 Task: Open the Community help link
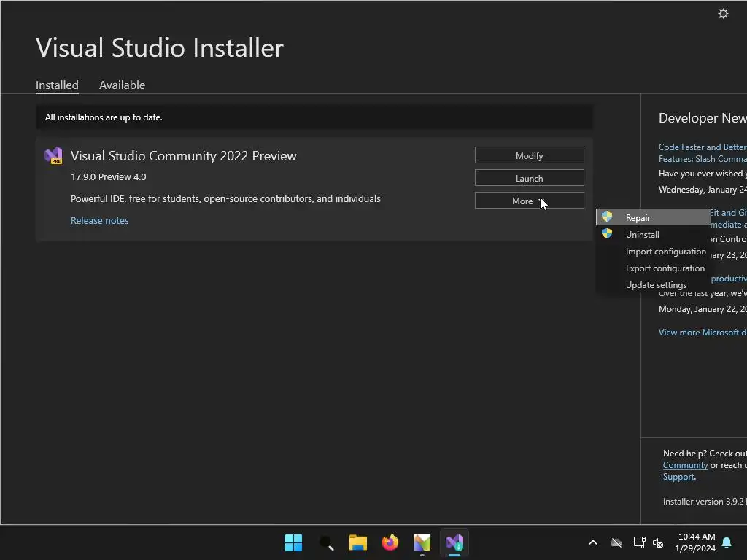click(685, 465)
